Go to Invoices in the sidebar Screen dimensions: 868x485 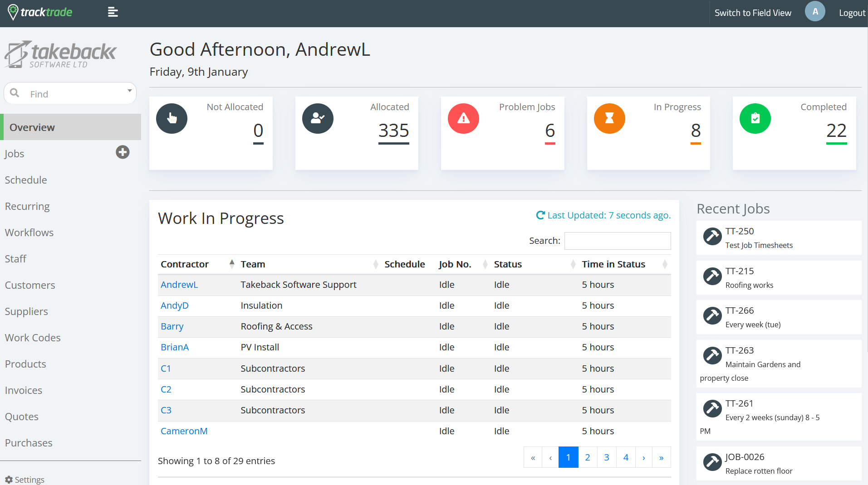[x=24, y=390]
